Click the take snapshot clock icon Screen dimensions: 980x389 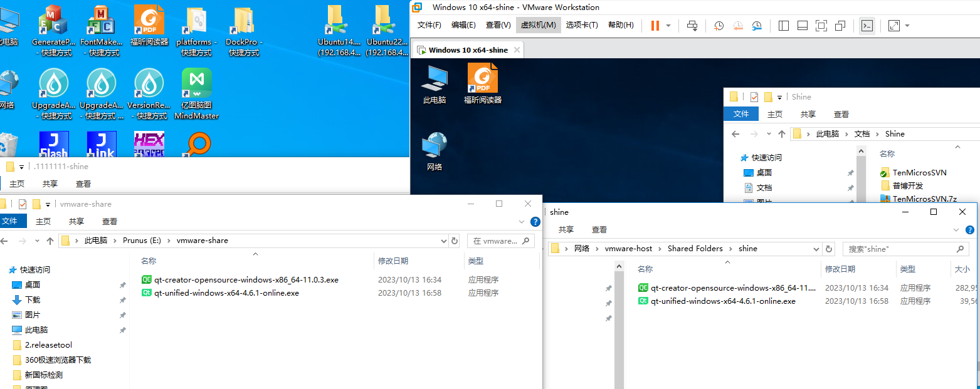[719, 26]
